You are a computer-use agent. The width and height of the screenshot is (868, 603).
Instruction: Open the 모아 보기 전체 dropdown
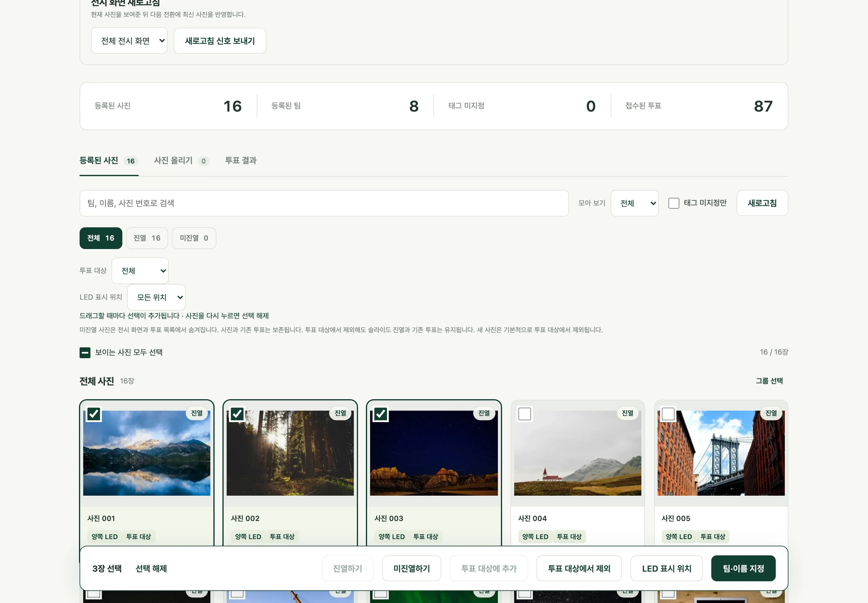[634, 203]
